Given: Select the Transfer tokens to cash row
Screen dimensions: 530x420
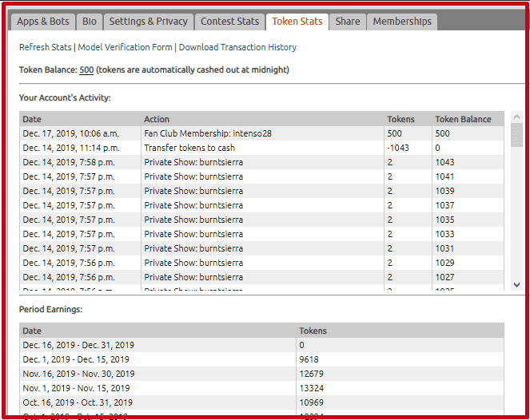Looking at the screenshot, I should [189, 148].
